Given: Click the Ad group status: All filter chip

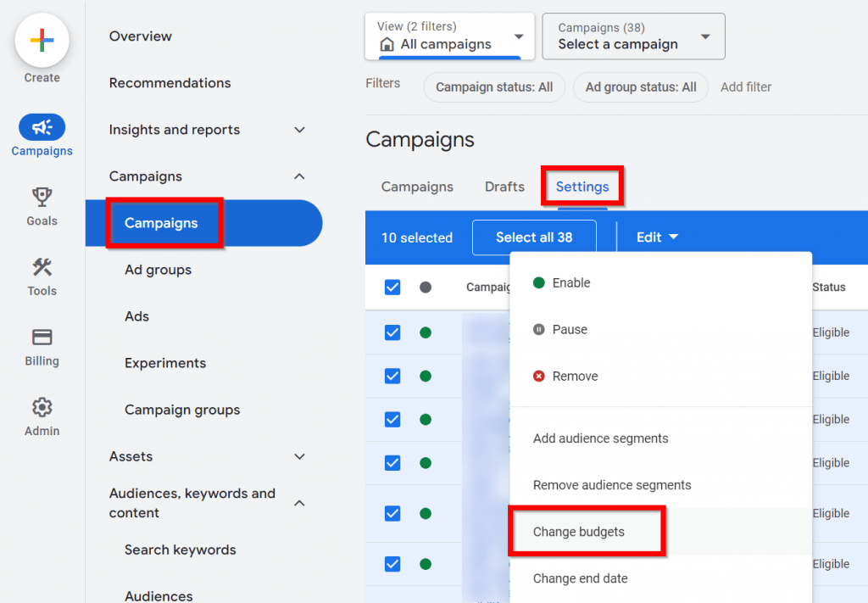Looking at the screenshot, I should coord(641,87).
